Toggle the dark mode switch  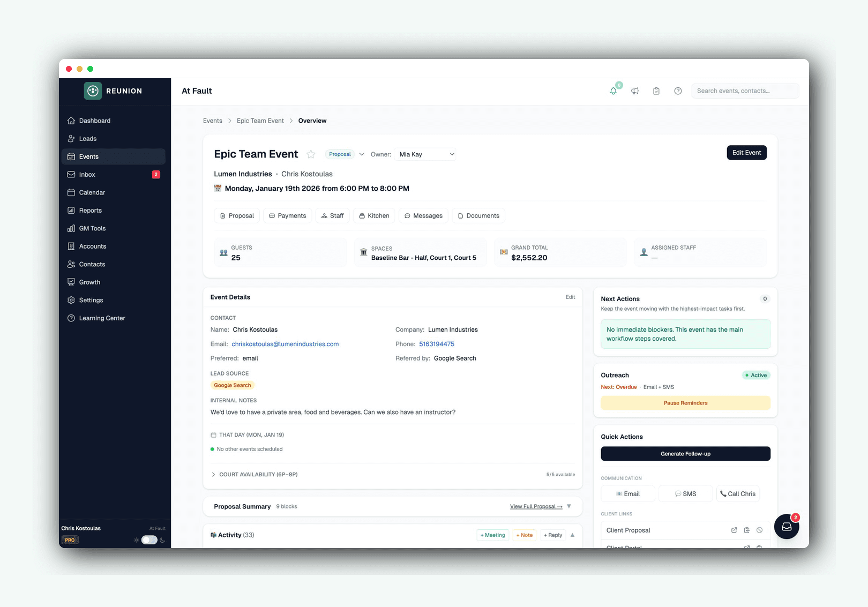(x=149, y=540)
